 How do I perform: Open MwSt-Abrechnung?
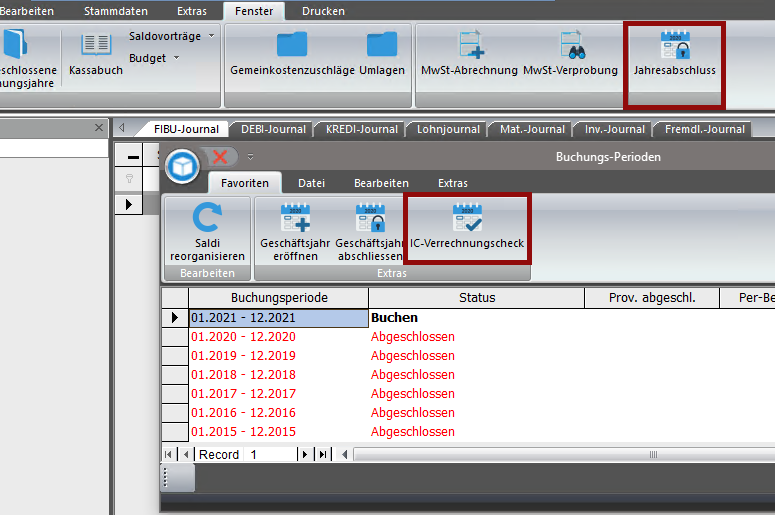tap(469, 55)
